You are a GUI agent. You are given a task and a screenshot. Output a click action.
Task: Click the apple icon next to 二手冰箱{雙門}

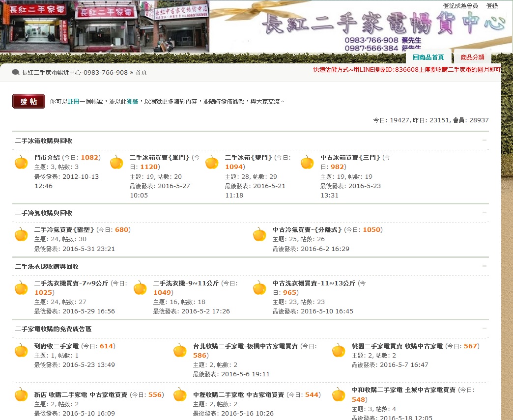(x=212, y=162)
